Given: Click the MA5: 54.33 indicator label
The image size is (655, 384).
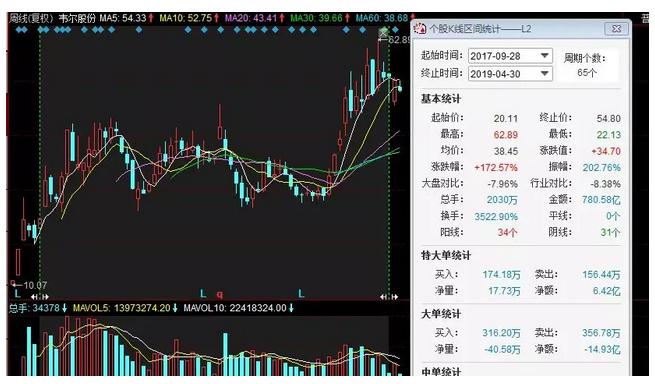Looking at the screenshot, I should 123,18.
